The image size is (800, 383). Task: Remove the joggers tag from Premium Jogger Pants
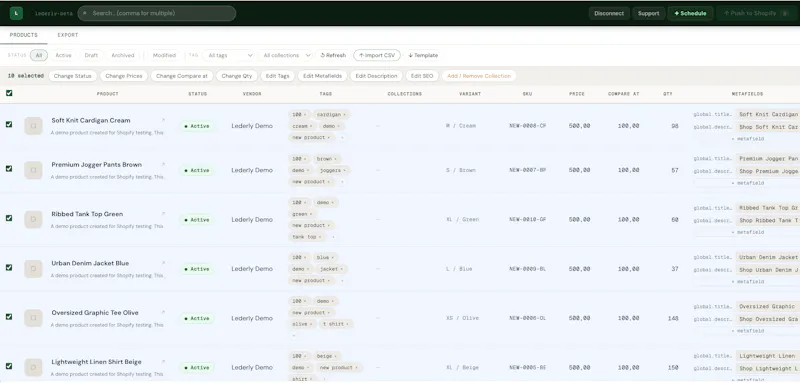[x=344, y=170]
